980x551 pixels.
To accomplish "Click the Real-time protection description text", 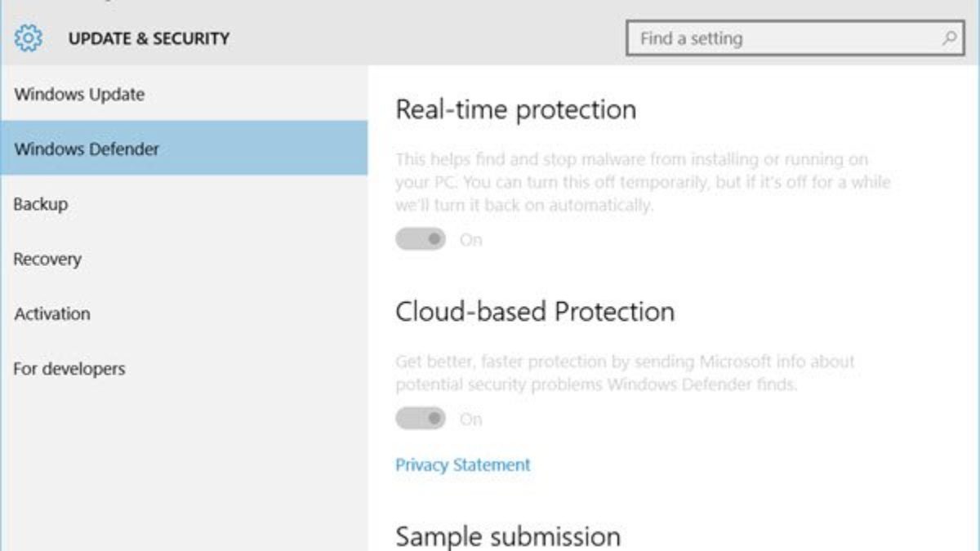I will pyautogui.click(x=643, y=181).
